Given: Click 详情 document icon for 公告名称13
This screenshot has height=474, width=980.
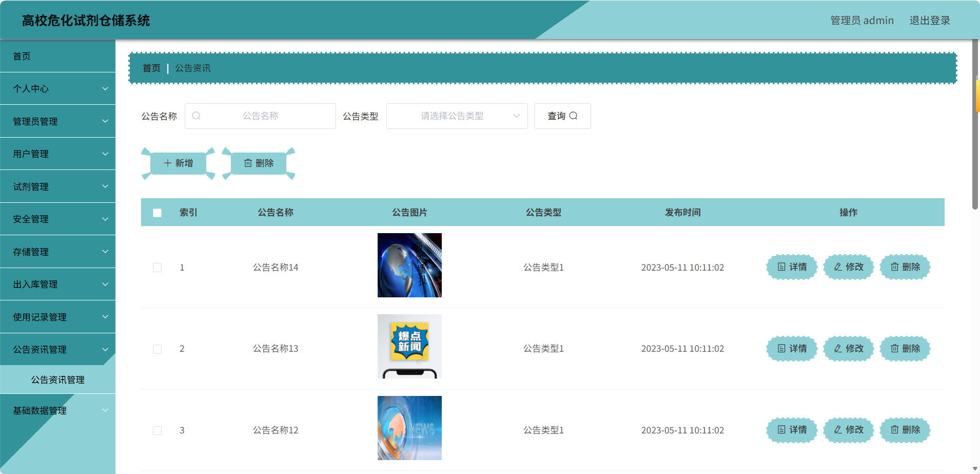Looking at the screenshot, I should 781,349.
